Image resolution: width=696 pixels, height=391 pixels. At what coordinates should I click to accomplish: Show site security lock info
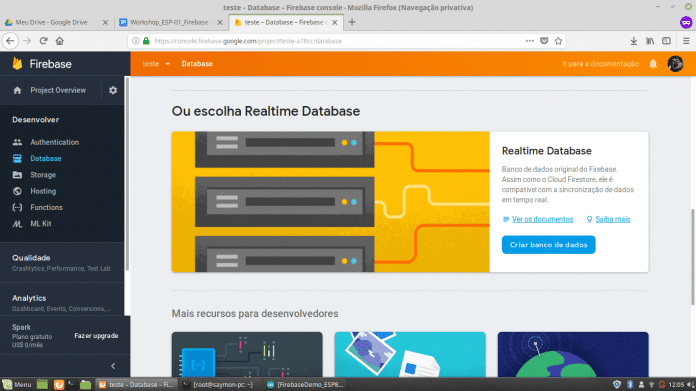point(146,41)
